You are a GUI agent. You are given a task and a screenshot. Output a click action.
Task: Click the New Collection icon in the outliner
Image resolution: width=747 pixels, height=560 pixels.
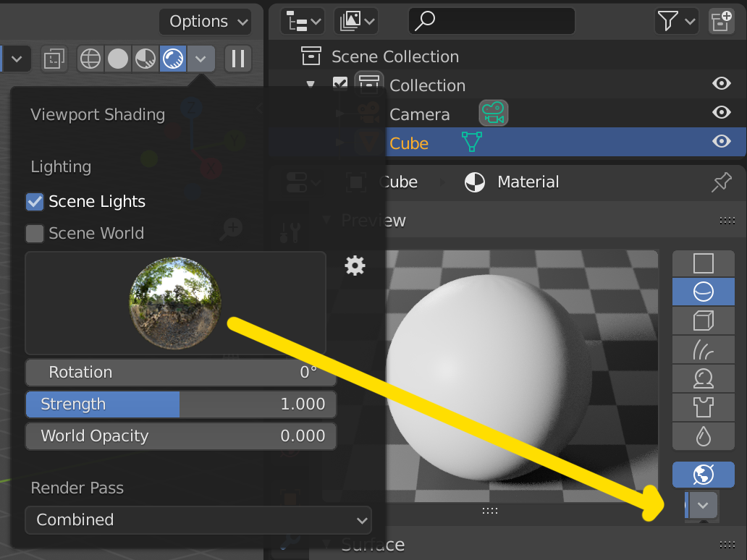click(x=721, y=21)
